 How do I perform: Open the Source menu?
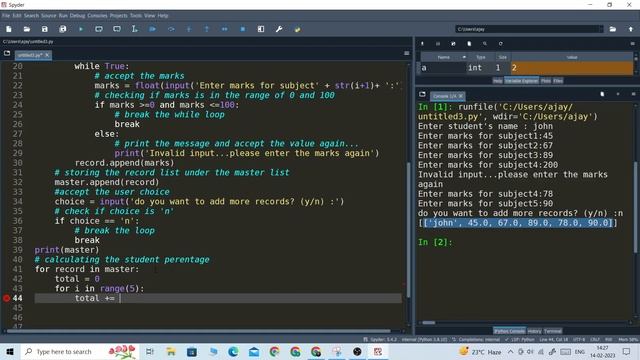pos(49,16)
